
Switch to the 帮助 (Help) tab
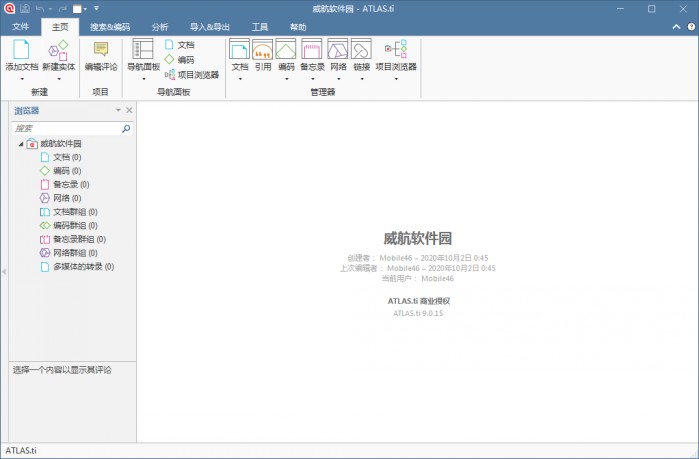298,27
